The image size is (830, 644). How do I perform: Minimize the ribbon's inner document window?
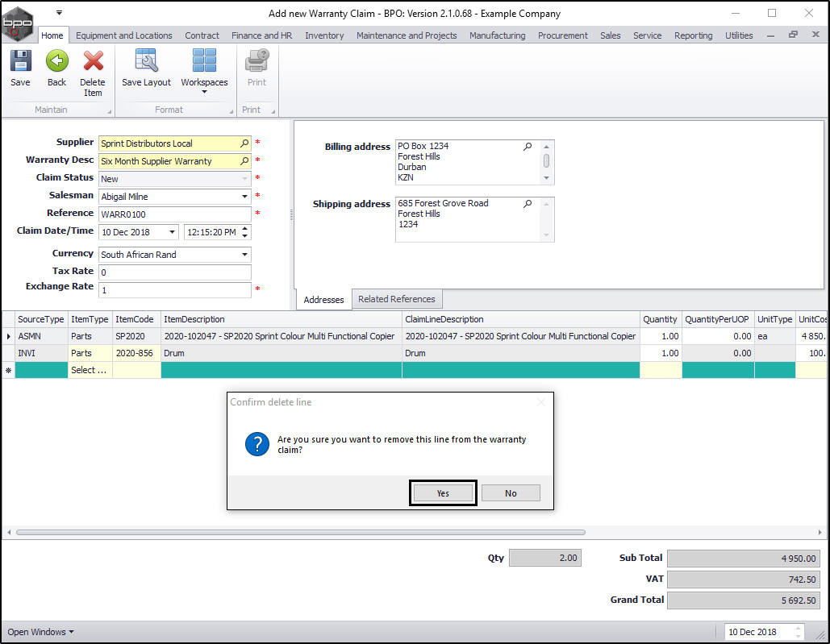(x=771, y=35)
